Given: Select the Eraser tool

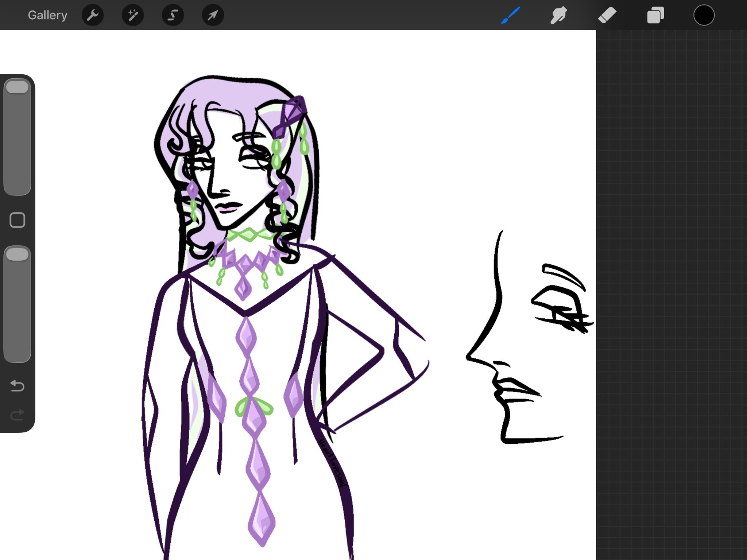Looking at the screenshot, I should [607, 15].
